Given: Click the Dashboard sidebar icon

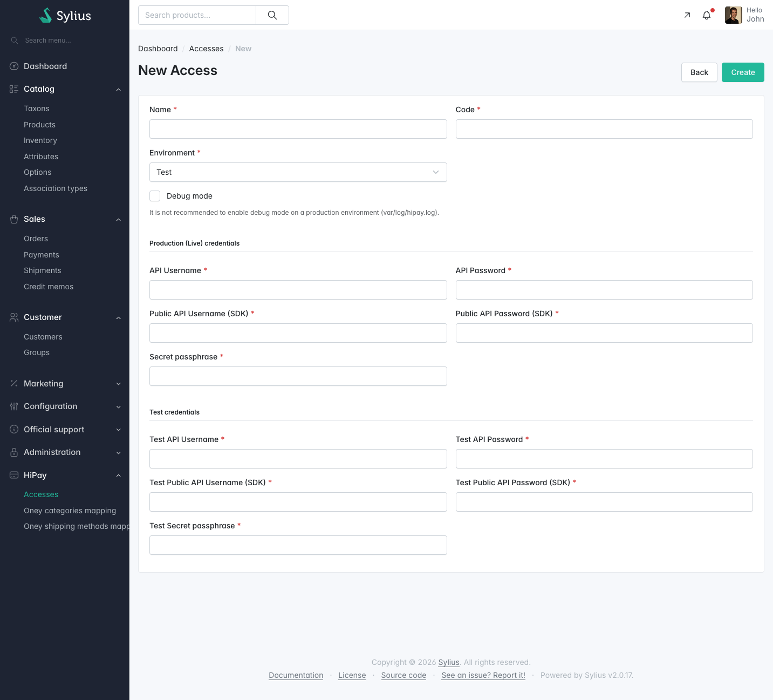Looking at the screenshot, I should pyautogui.click(x=14, y=66).
